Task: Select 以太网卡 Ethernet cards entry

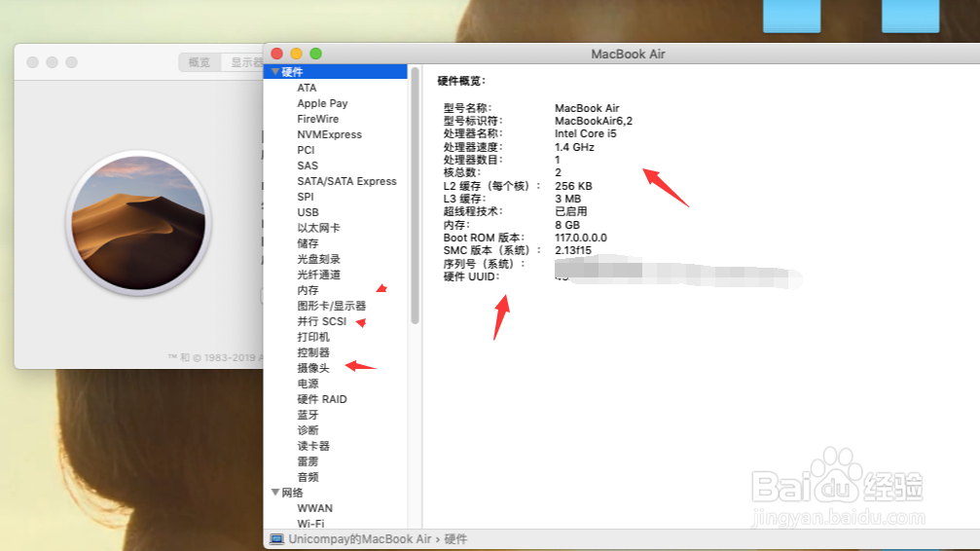Action: (319, 228)
